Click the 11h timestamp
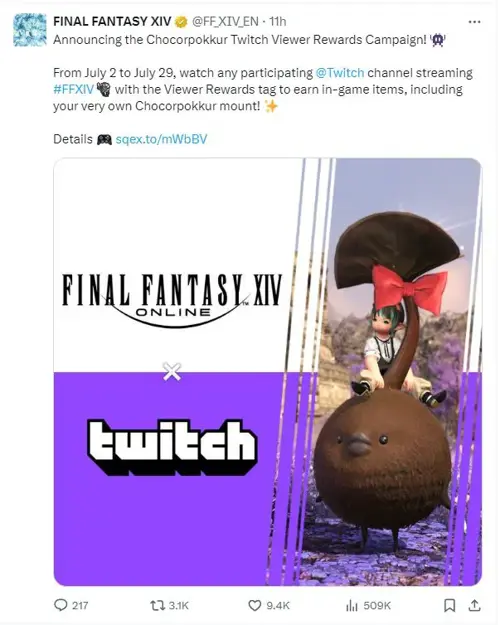The image size is (500, 625). [278, 21]
